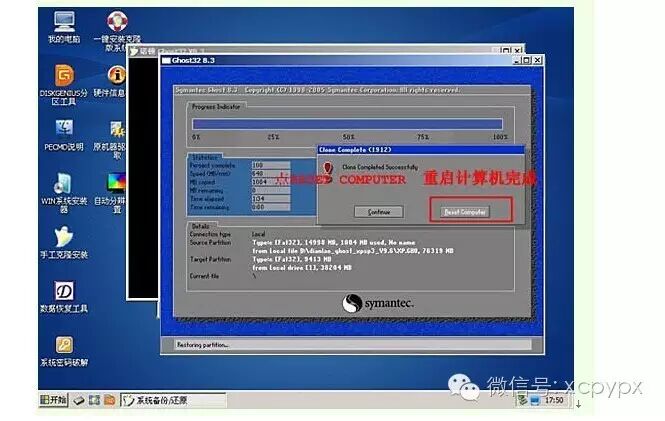
Task: Click the Clone Complete (1912) dialog title bar
Action: (x=421, y=150)
